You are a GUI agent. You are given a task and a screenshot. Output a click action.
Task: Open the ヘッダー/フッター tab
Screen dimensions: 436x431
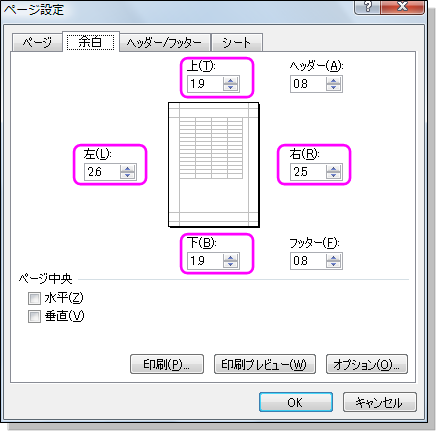165,42
